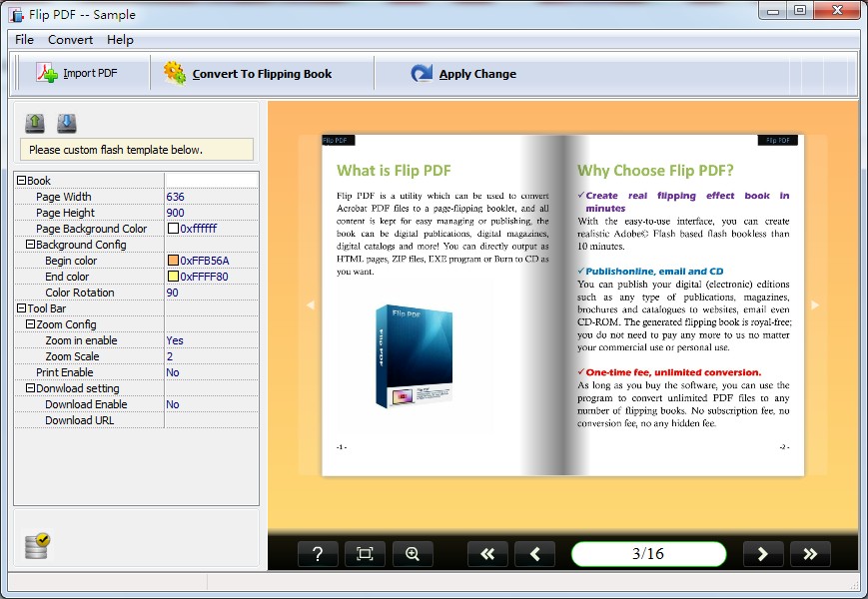
Task: Click the database checkmark icon at bottom left
Action: pos(37,545)
